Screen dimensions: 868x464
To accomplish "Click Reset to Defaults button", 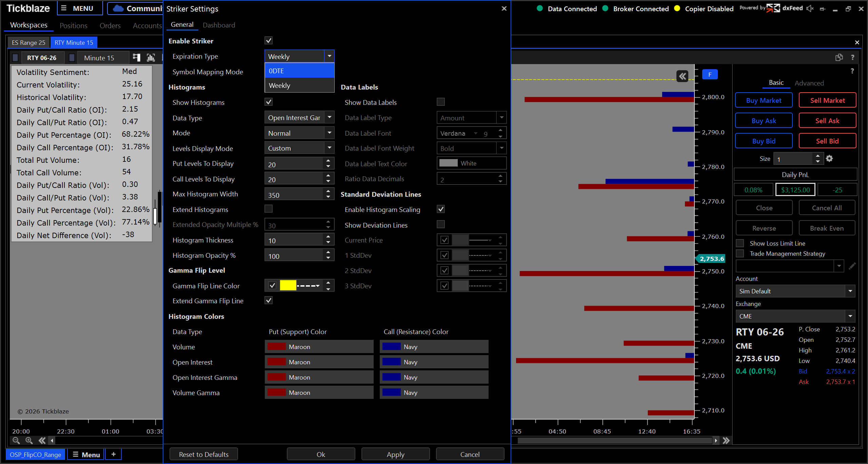I will pos(204,454).
